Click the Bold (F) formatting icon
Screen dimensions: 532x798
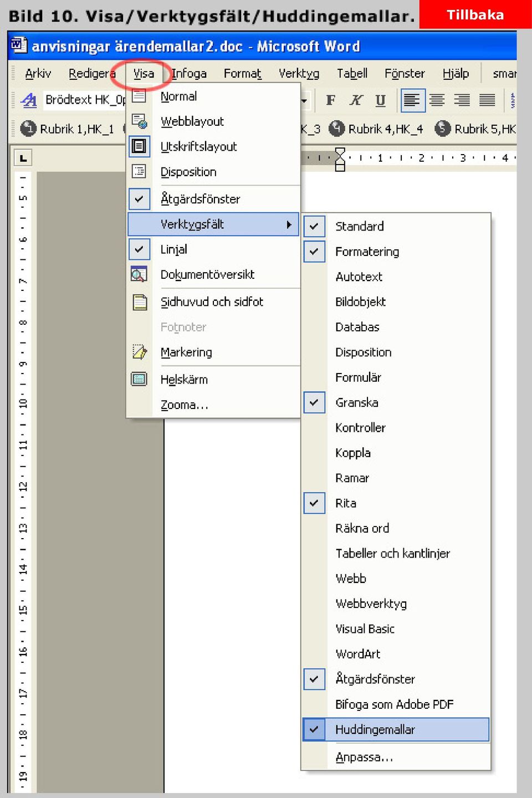pos(331,100)
